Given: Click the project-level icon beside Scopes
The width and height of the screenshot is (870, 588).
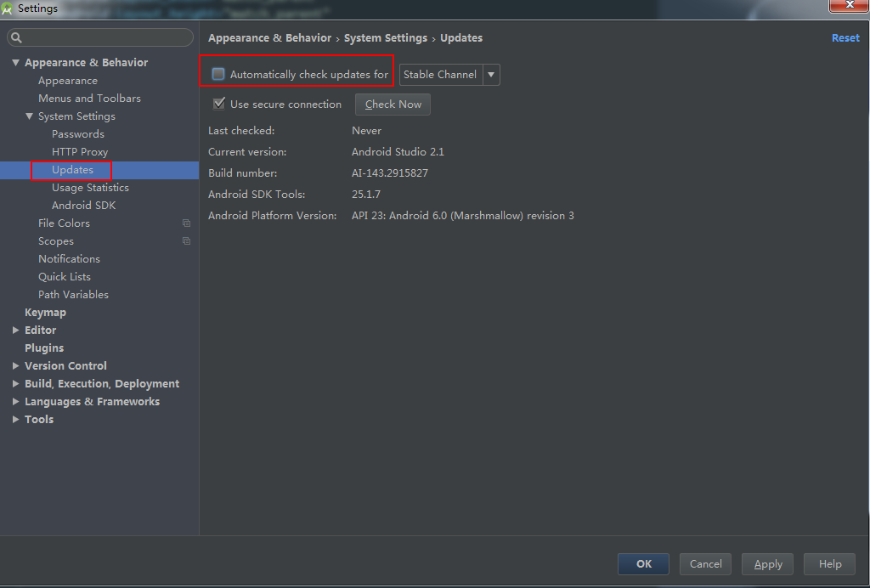Looking at the screenshot, I should pos(186,241).
